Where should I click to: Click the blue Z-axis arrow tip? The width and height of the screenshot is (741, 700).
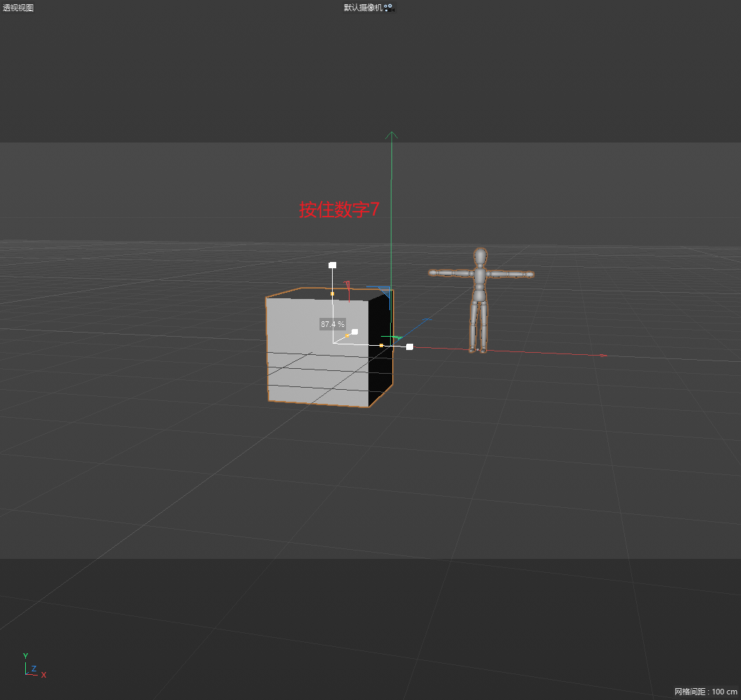(427, 319)
